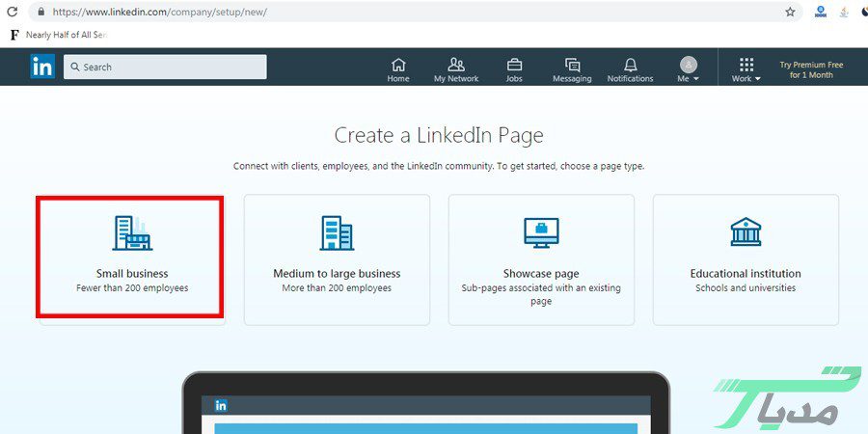This screenshot has height=434, width=868.
Task: Choose Medium to large business option
Action: [337, 258]
